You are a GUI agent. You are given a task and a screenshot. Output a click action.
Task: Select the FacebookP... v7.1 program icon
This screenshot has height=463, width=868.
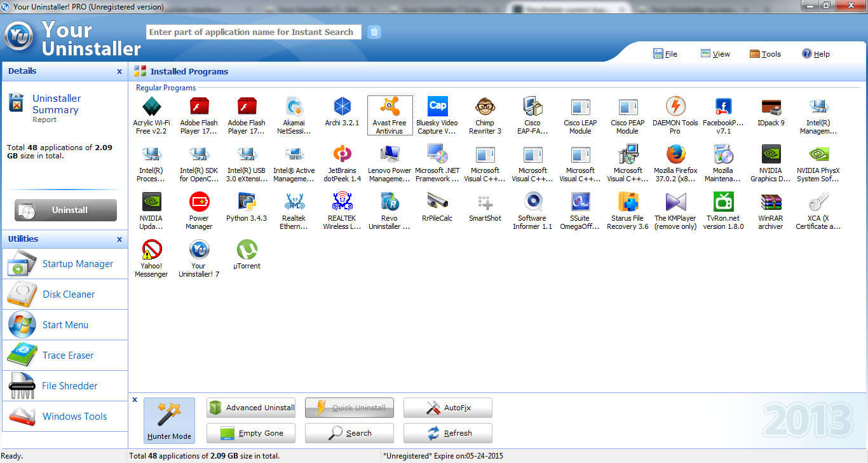click(x=723, y=106)
